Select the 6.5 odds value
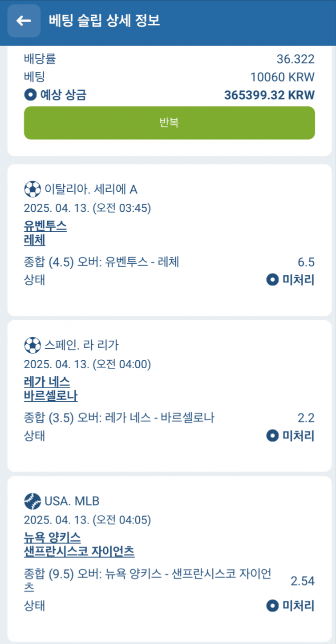Image resolution: width=336 pixels, height=644 pixels. coord(306,262)
